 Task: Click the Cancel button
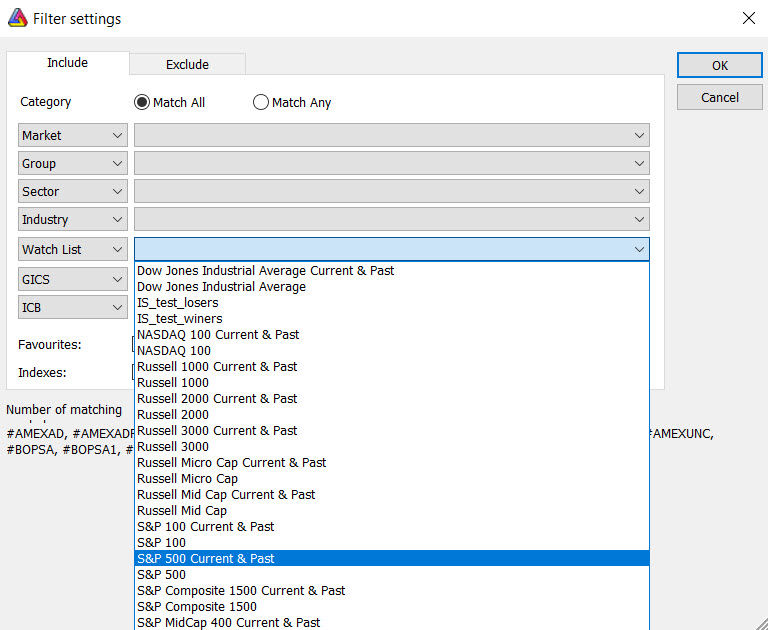point(719,97)
